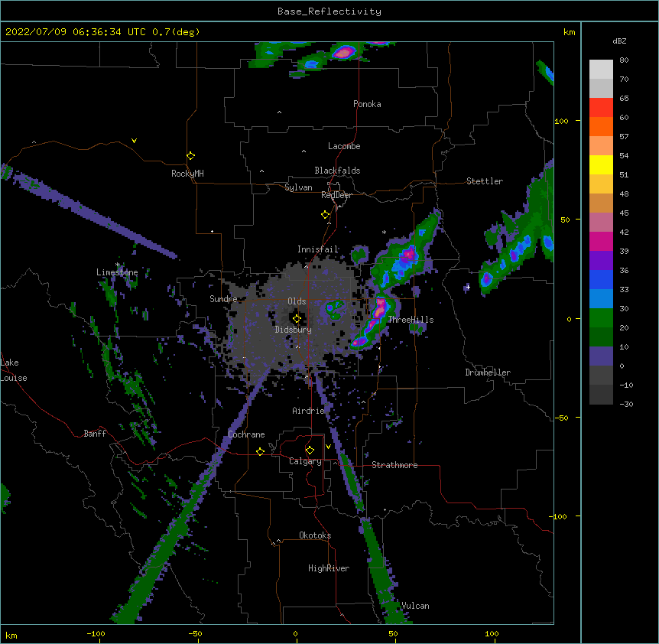Click the dBZ legend heading
This screenshot has height=644, width=659.
click(619, 41)
